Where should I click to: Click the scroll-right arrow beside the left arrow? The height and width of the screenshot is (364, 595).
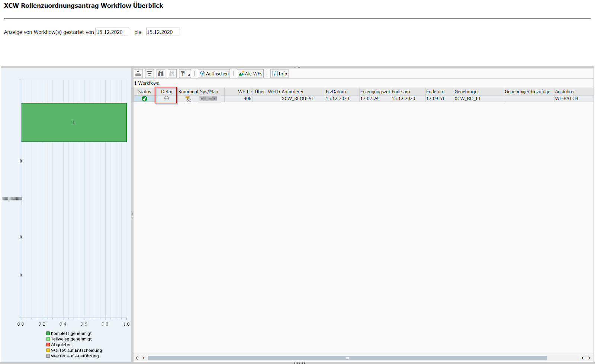[144, 358]
